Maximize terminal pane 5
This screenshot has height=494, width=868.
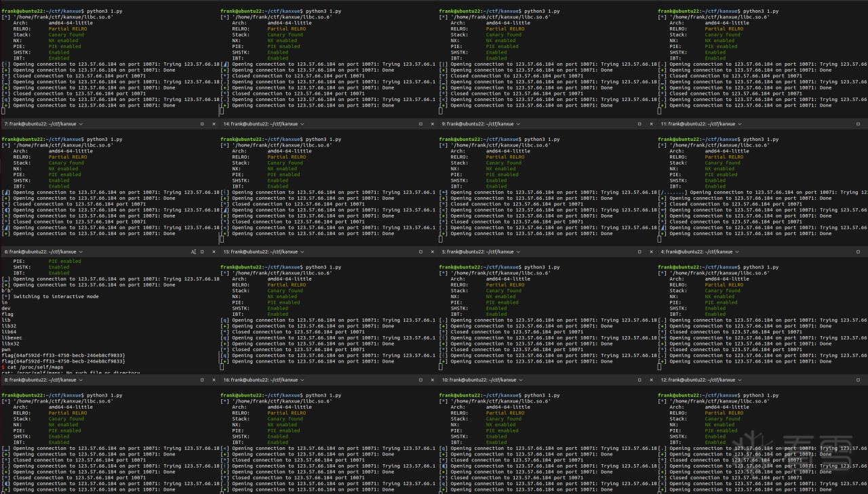point(639,251)
